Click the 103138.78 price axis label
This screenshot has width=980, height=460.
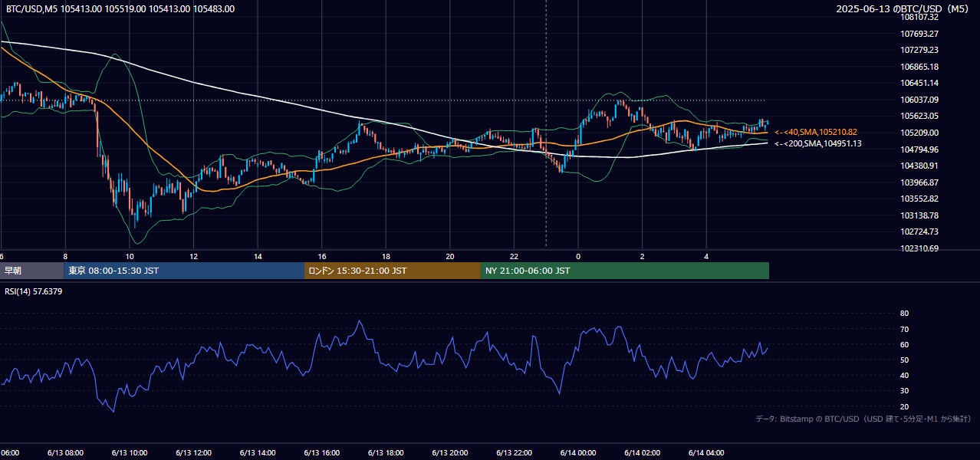pos(919,215)
